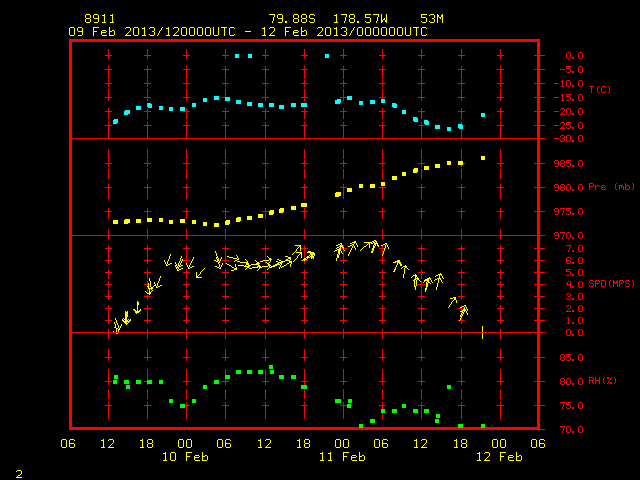Click the 7.0 wind speed scale value

(x=574, y=249)
